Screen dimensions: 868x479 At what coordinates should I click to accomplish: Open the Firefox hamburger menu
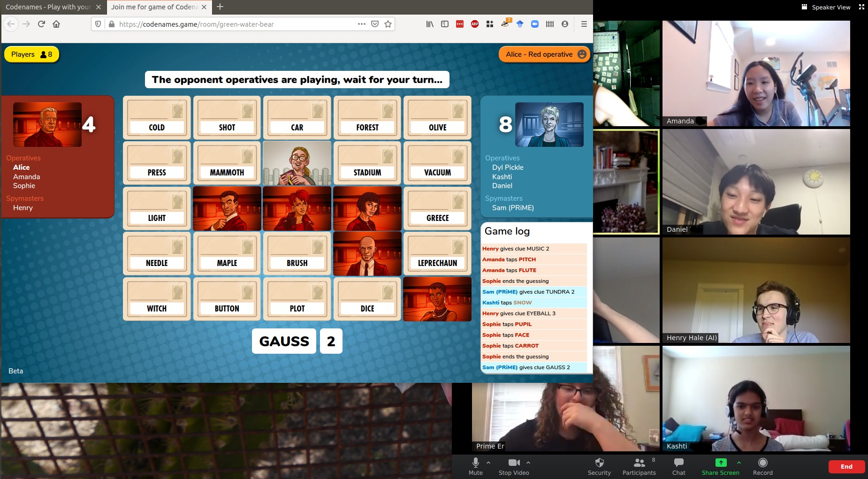tap(584, 24)
